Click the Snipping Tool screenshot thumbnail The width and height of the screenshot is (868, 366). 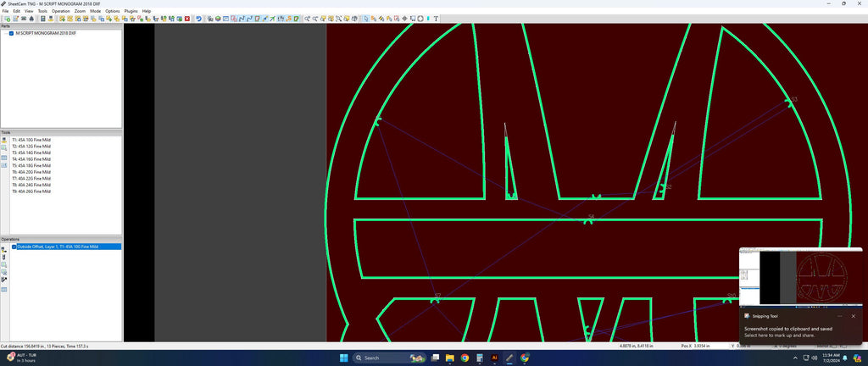800,278
